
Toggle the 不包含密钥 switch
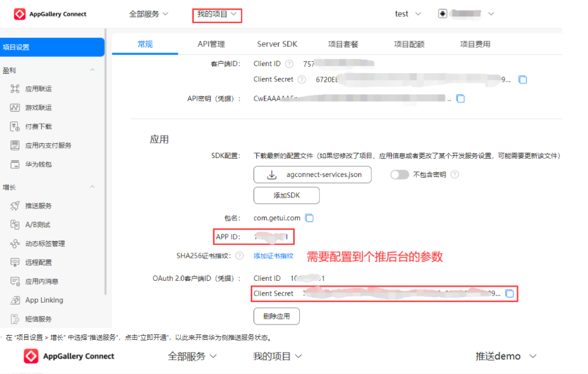pyautogui.click(x=399, y=175)
